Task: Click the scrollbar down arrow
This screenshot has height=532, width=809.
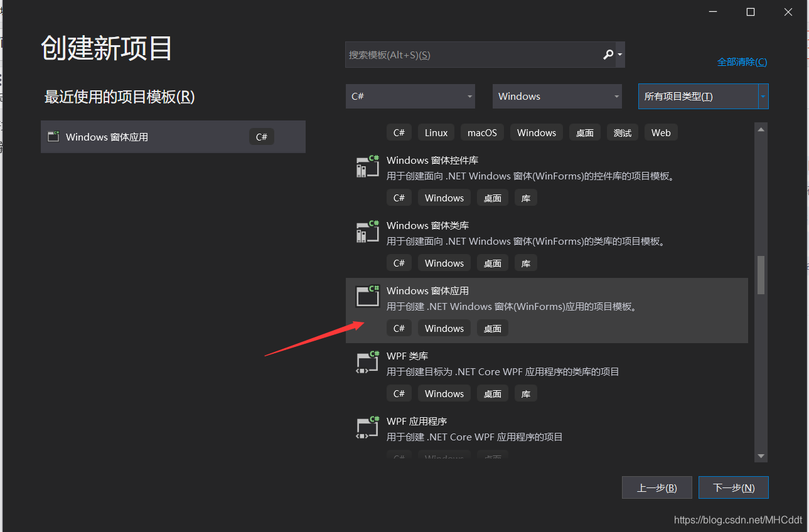Action: [x=761, y=456]
